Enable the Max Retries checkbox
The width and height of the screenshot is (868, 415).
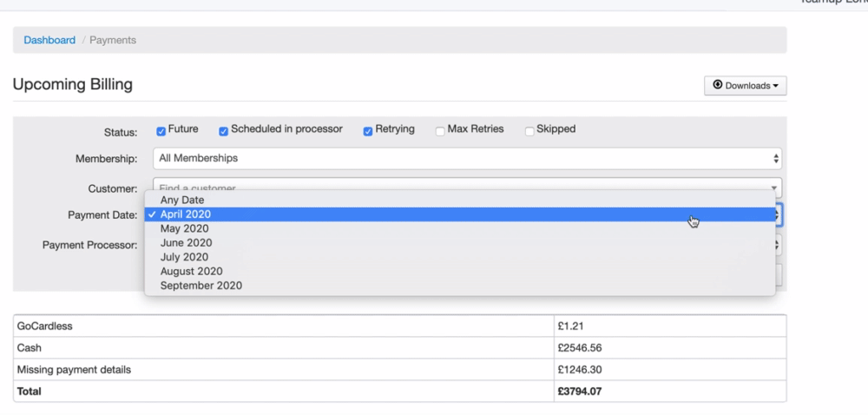coord(440,131)
